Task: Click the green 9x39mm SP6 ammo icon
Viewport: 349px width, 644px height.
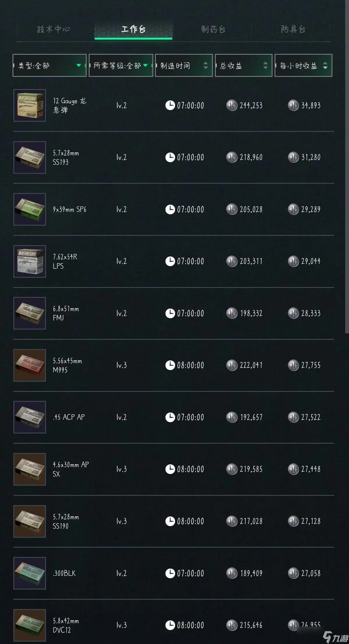Action: 30,209
